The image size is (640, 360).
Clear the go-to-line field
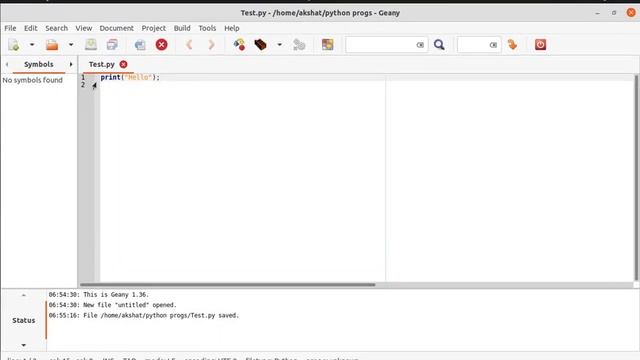coord(493,45)
